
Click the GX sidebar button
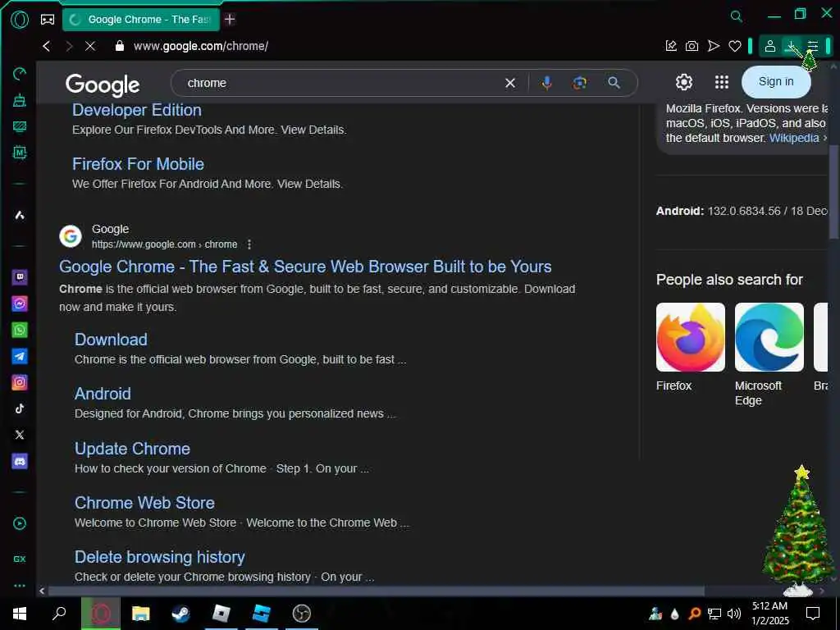click(20, 559)
